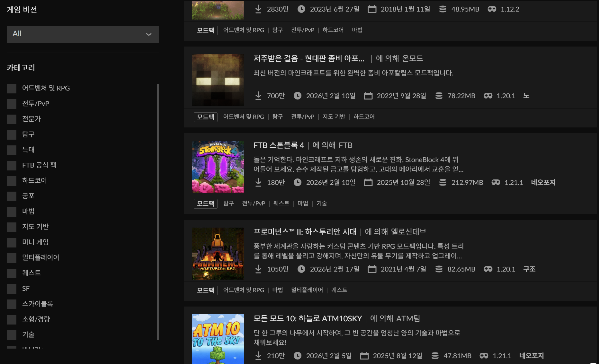
Task: Open the ATM10 To The Sky thumbnail
Action: tap(218, 339)
